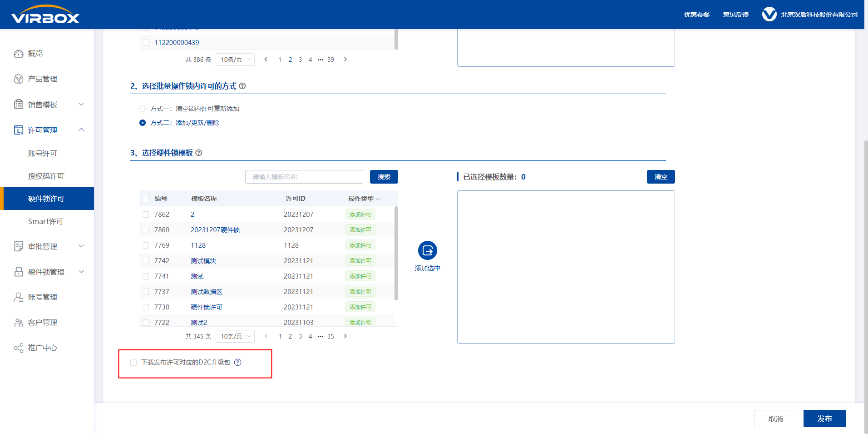Image resolution: width=868 pixels, height=434 pixels.
Task: Go to page 39 of upper lock list
Action: click(x=330, y=60)
